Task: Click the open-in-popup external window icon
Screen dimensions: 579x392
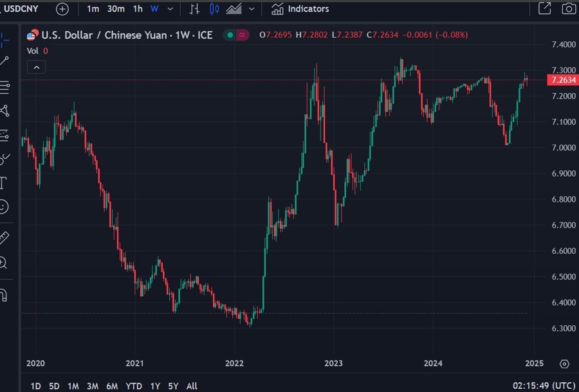Action: [545, 8]
